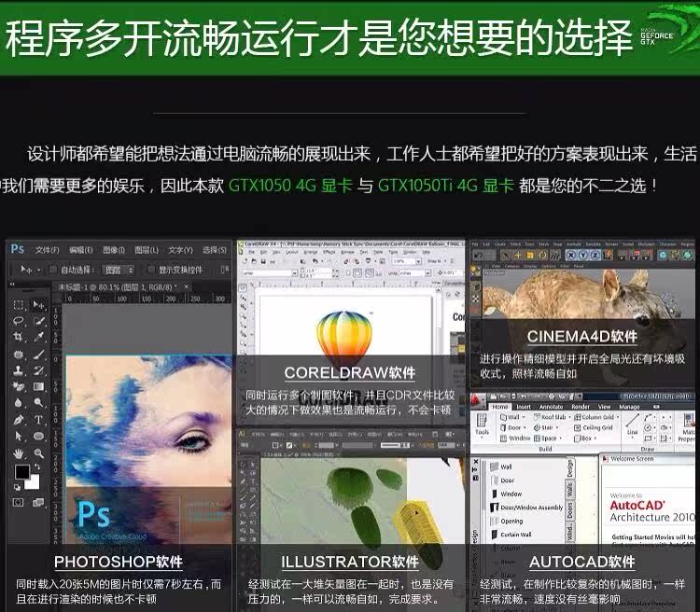Select the Eraser tool in Photoshop
The height and width of the screenshot is (612, 700).
click(19, 386)
